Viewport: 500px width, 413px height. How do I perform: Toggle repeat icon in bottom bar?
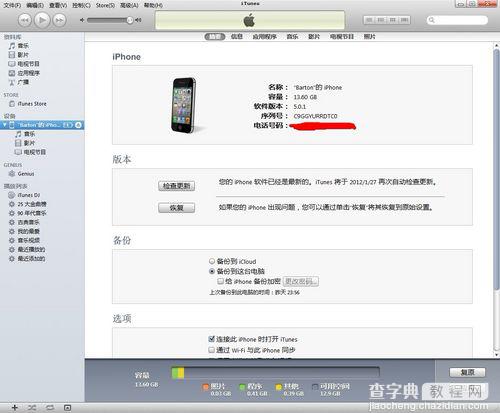50,407
